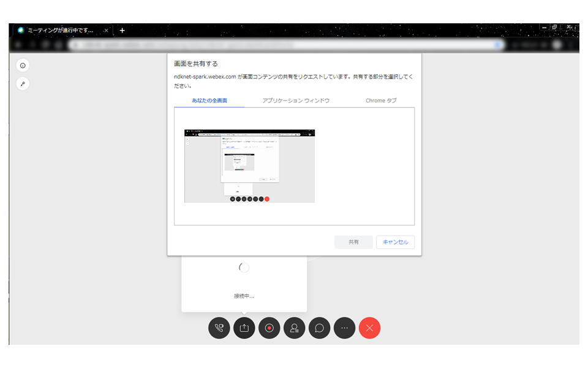Click the blurred browser address bar
The width and height of the screenshot is (588, 368).
287,45
